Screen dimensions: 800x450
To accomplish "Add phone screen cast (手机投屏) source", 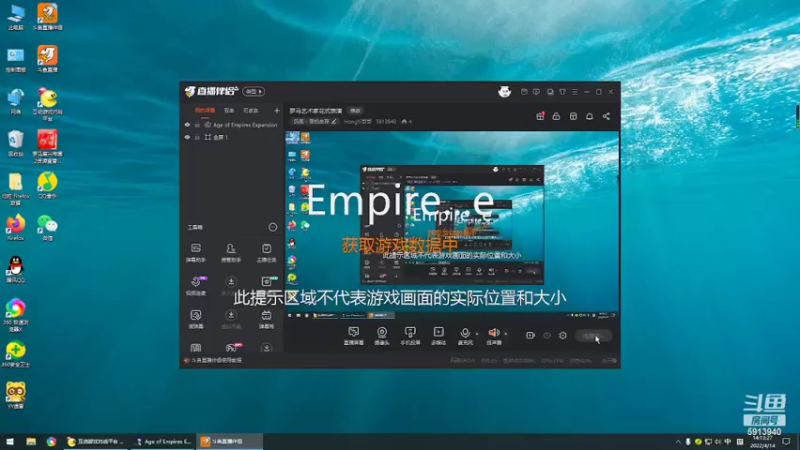I will (x=410, y=336).
